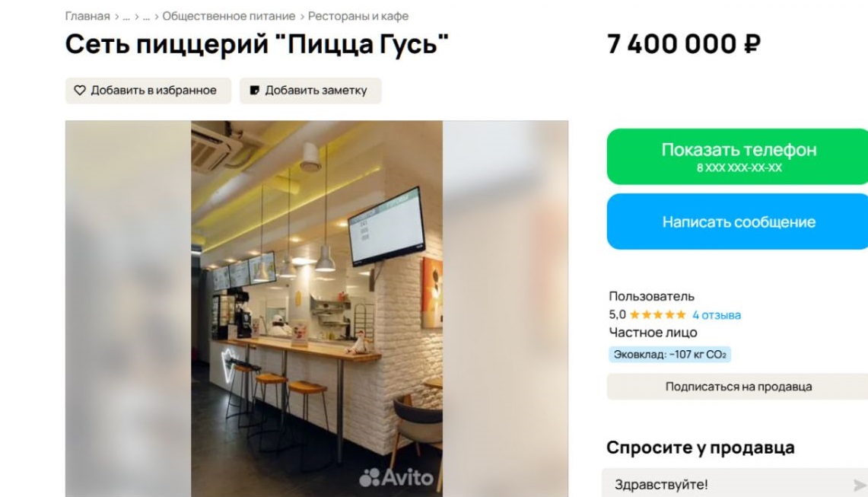Expand the second collapsed breadcrumb ellipsis
The image size is (868, 497).
[x=146, y=17]
